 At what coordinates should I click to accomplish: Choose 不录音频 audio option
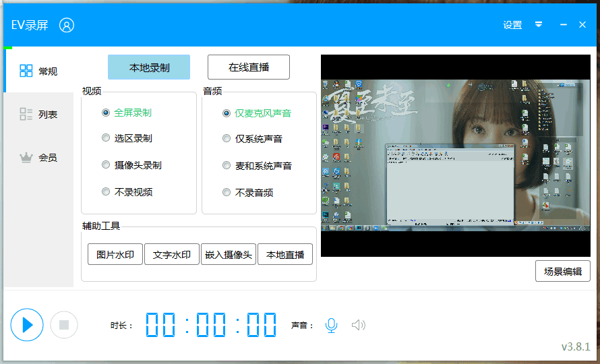247,193
